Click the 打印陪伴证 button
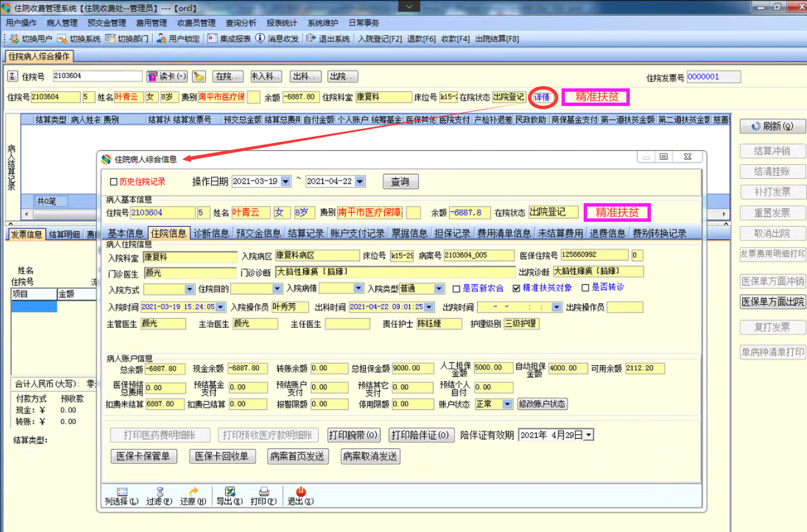 tap(420, 435)
